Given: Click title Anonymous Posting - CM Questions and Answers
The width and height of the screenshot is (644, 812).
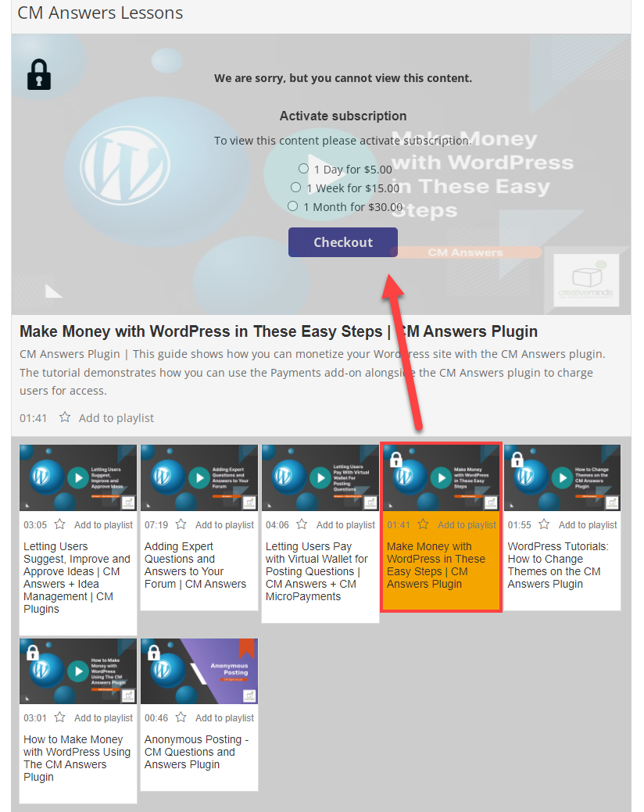Looking at the screenshot, I should coord(196,752).
